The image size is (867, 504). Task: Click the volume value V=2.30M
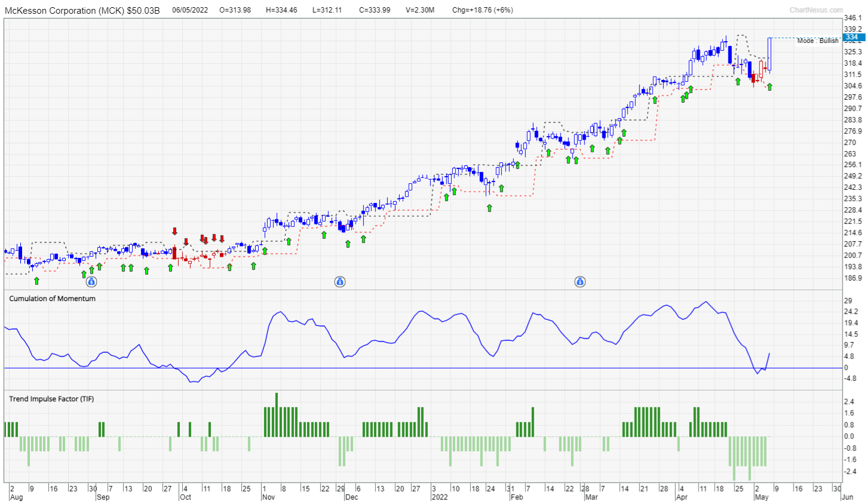pos(420,10)
